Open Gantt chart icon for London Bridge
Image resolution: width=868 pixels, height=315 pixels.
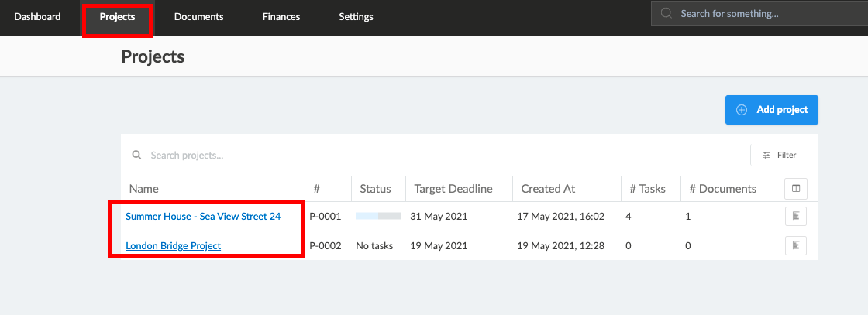796,245
